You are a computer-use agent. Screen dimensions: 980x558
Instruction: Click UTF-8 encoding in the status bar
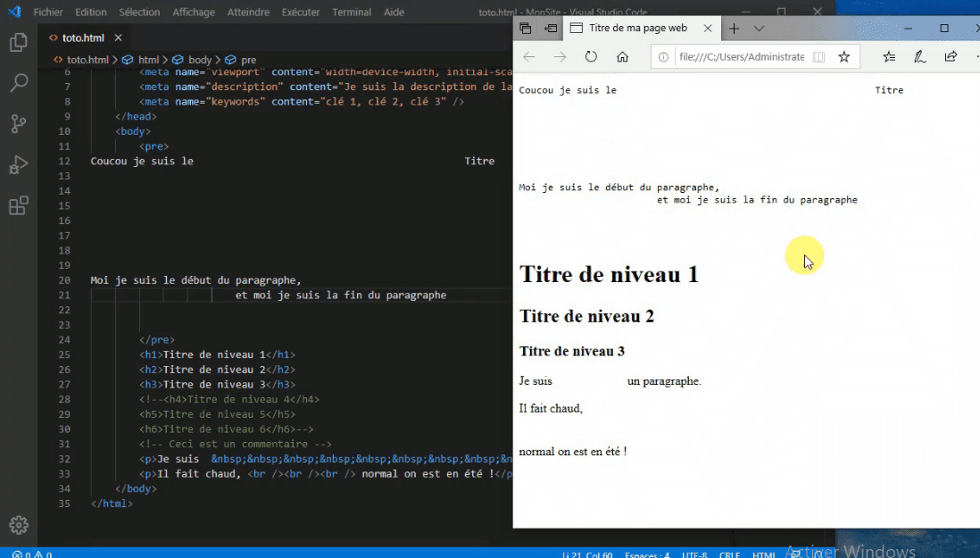[694, 554]
